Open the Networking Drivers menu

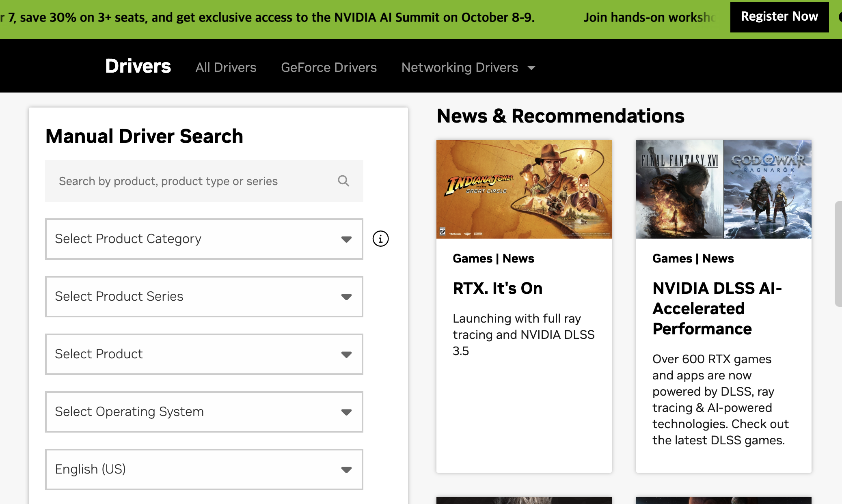tap(460, 67)
